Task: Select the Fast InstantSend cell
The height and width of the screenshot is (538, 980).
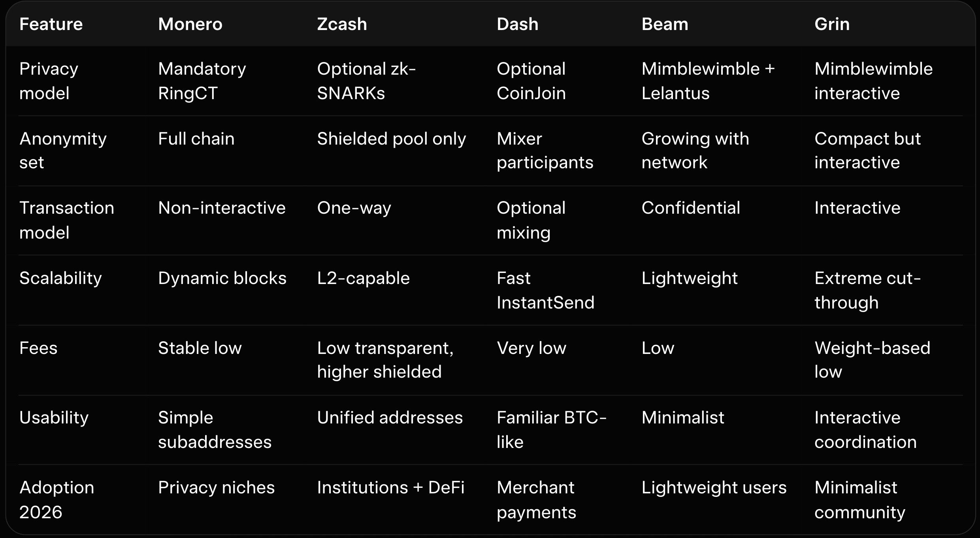Action: click(545, 290)
